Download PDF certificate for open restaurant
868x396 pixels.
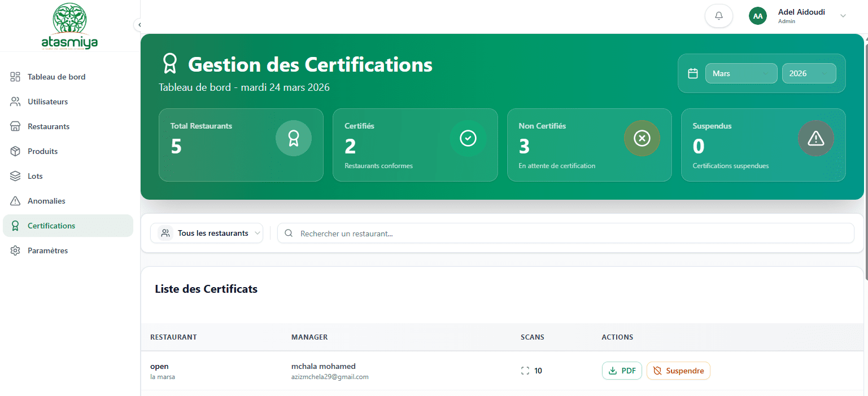click(622, 371)
